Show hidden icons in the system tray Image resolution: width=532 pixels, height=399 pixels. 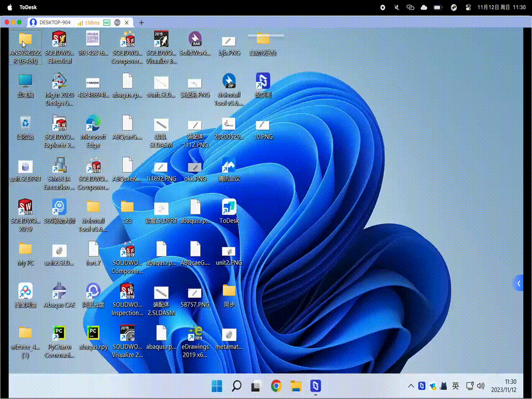coord(411,386)
